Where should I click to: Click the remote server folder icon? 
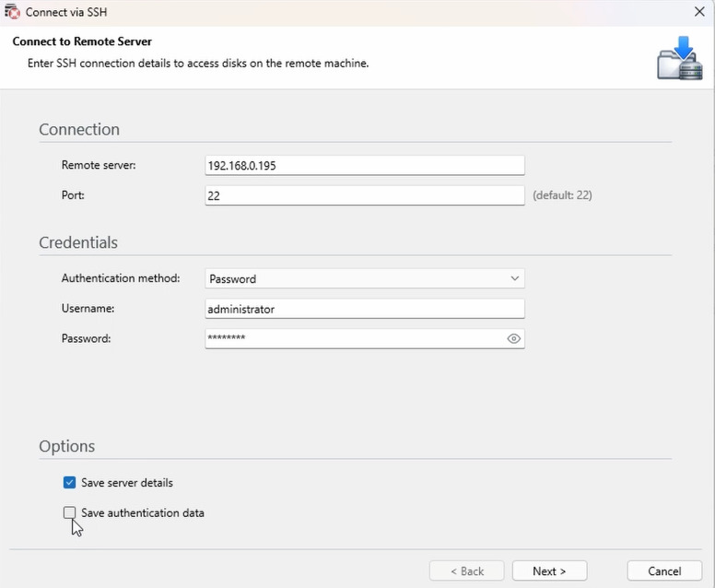tap(679, 58)
